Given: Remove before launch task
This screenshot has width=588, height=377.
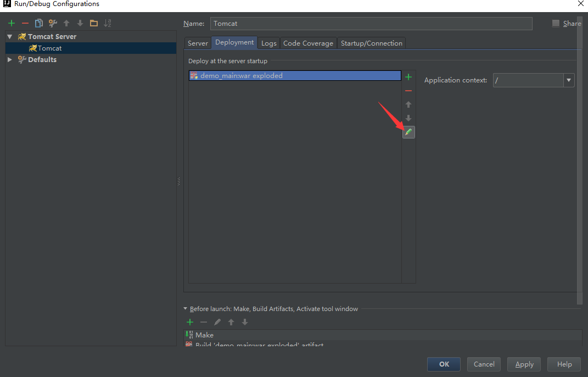Looking at the screenshot, I should (204, 322).
